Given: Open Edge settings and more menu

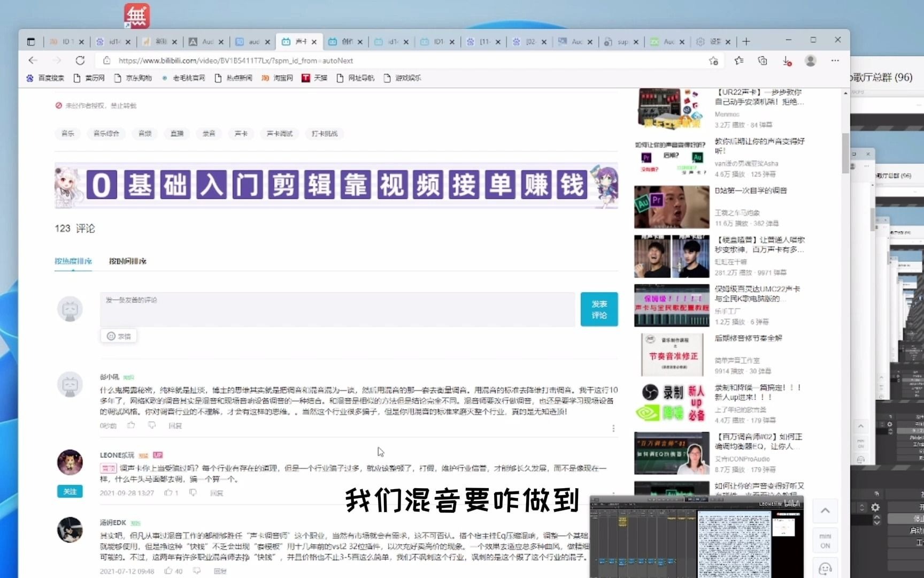Looking at the screenshot, I should coord(835,60).
